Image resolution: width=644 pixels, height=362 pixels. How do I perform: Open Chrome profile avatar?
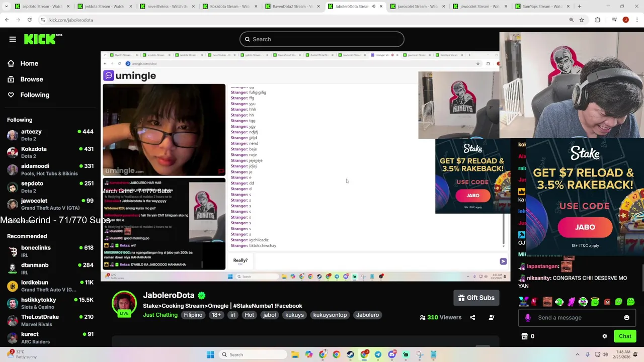[625, 20]
